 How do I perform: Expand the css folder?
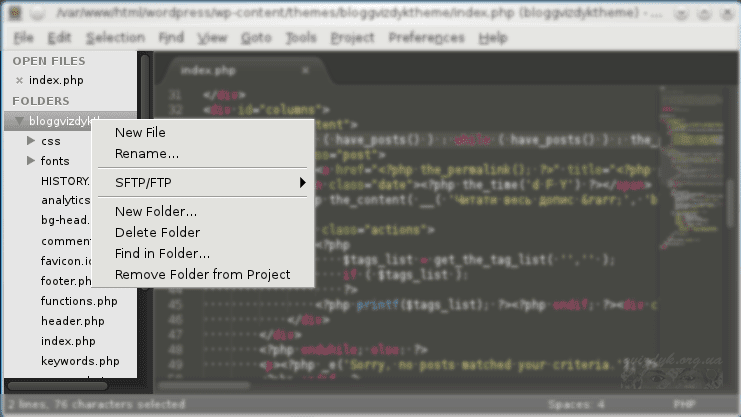pyautogui.click(x=31, y=140)
